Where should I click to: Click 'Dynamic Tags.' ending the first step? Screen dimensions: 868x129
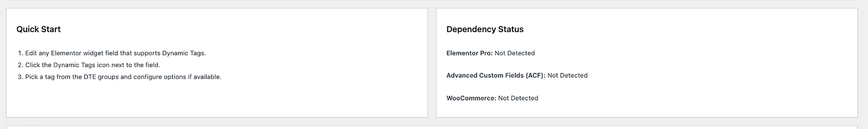coord(184,53)
